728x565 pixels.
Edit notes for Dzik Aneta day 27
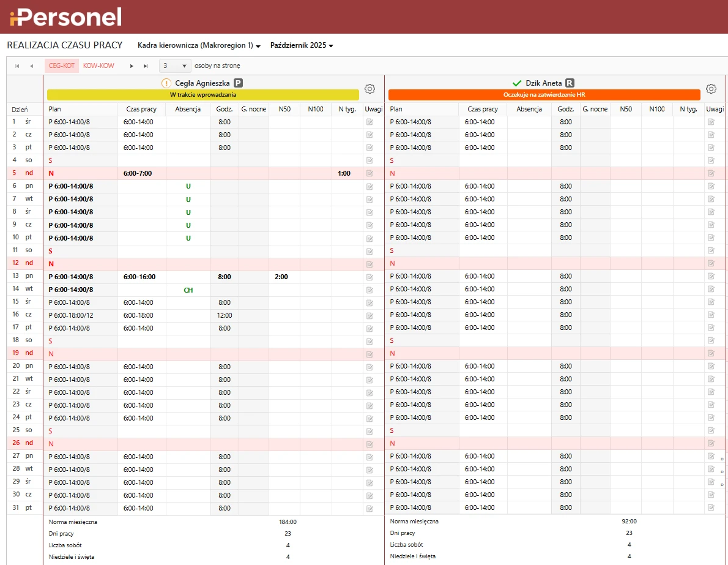[x=711, y=456]
